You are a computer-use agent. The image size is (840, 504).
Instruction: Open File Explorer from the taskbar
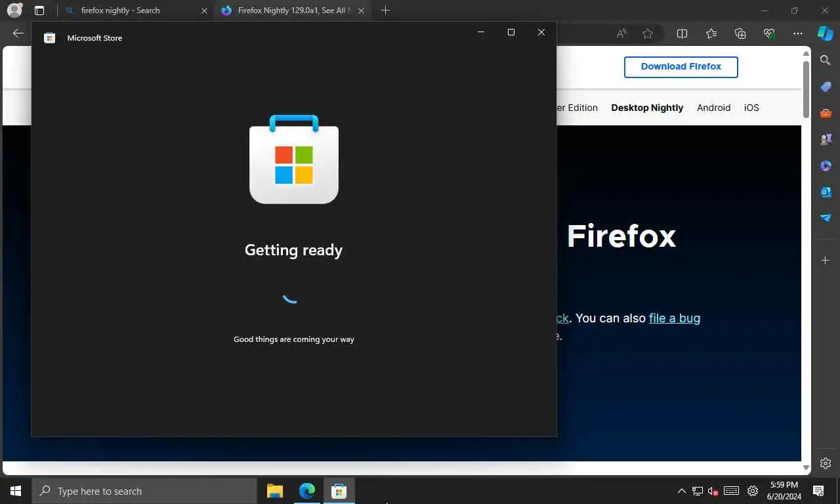coord(275,491)
